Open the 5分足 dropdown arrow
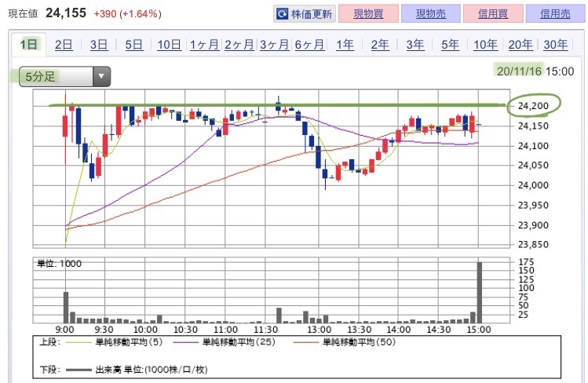This screenshot has width=588, height=383. pos(101,76)
